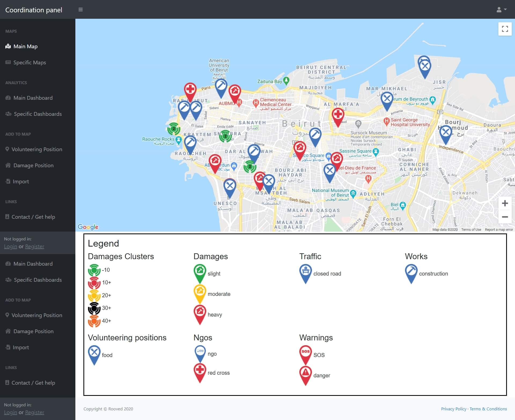The height and width of the screenshot is (420, 515).
Task: Zoom in on the map
Action: click(505, 203)
